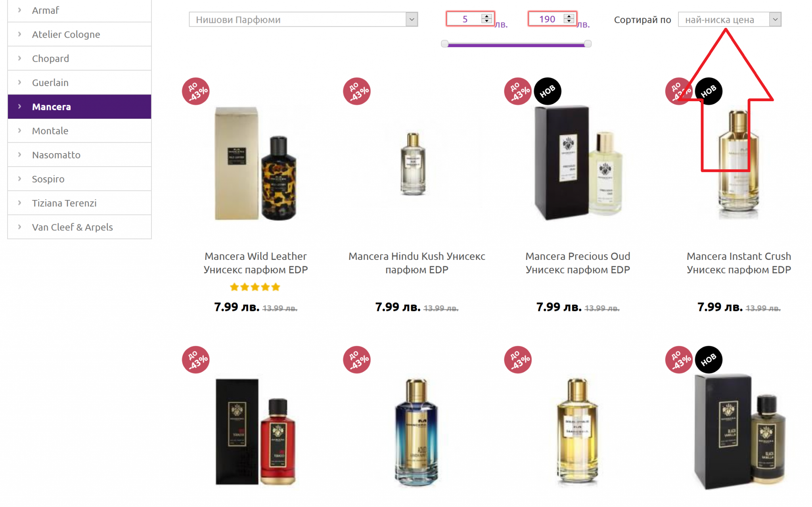Click the Tiziana Terenzi chevron icon

coord(19,203)
